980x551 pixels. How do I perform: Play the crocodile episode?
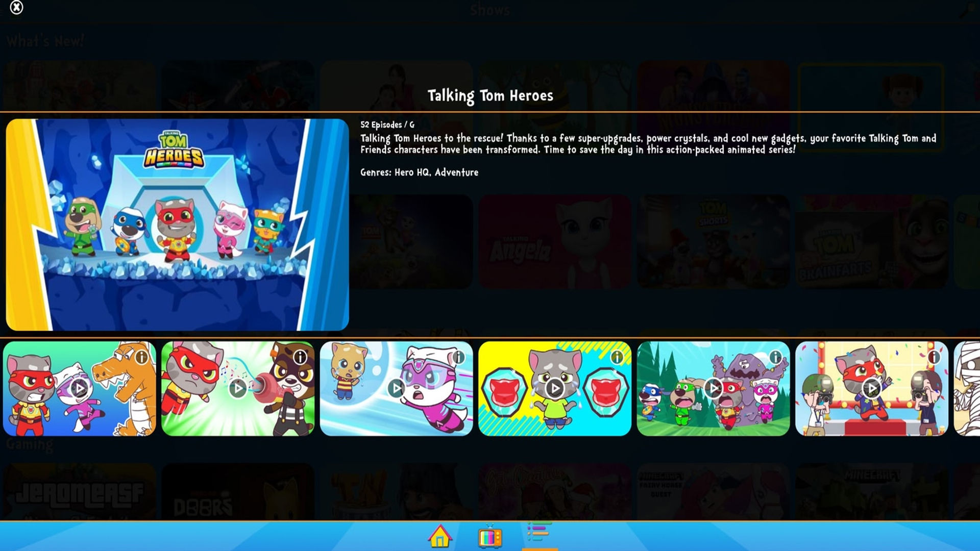(x=80, y=389)
